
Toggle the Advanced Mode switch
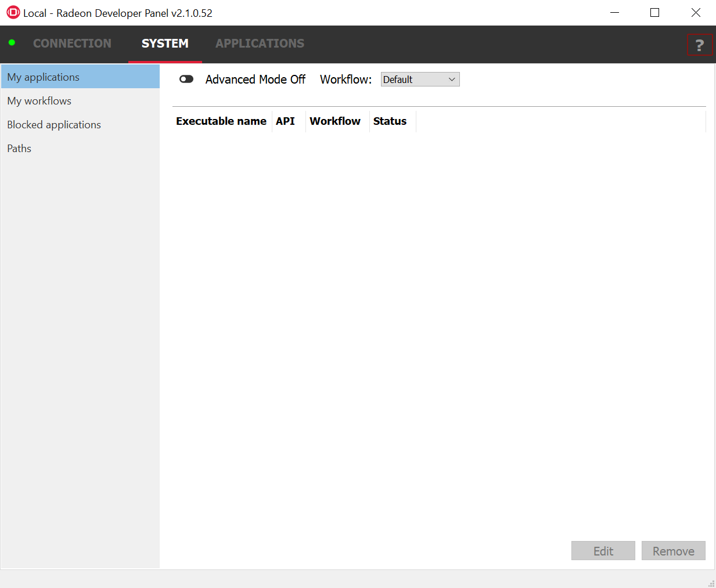click(x=186, y=79)
